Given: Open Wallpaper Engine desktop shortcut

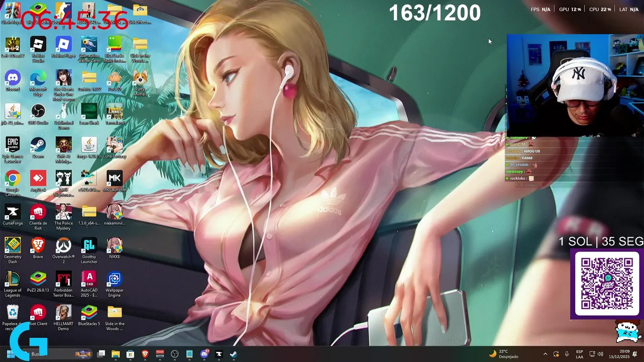Looking at the screenshot, I should 114,284.
